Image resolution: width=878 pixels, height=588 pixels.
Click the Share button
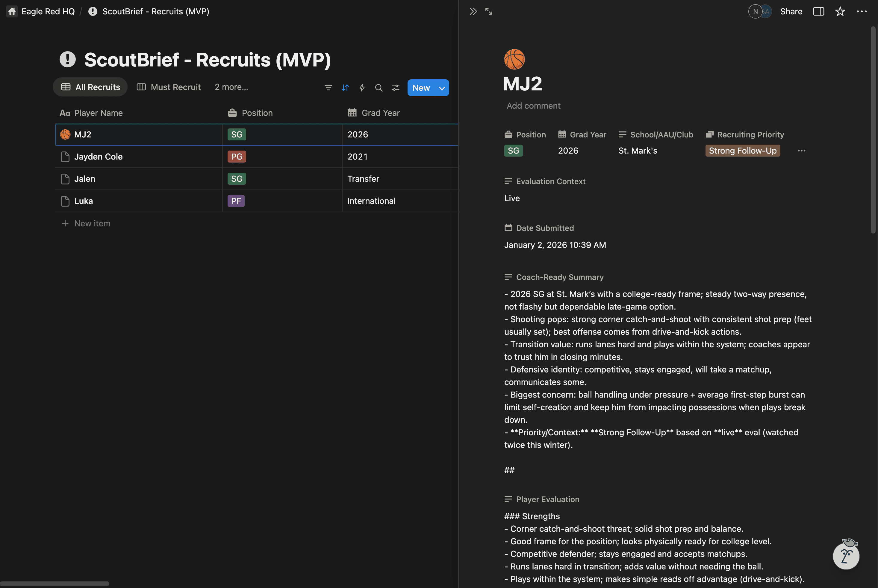tap(791, 11)
